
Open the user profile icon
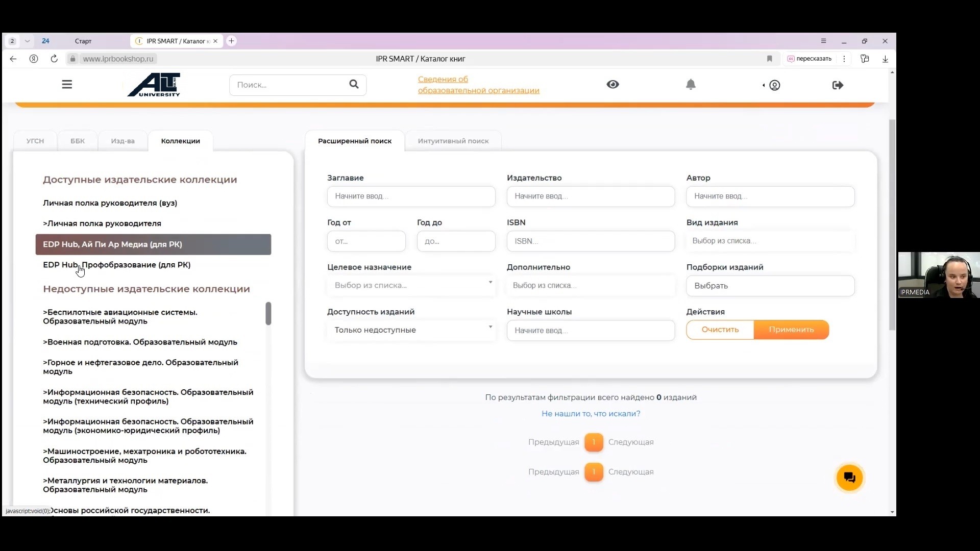(x=774, y=85)
